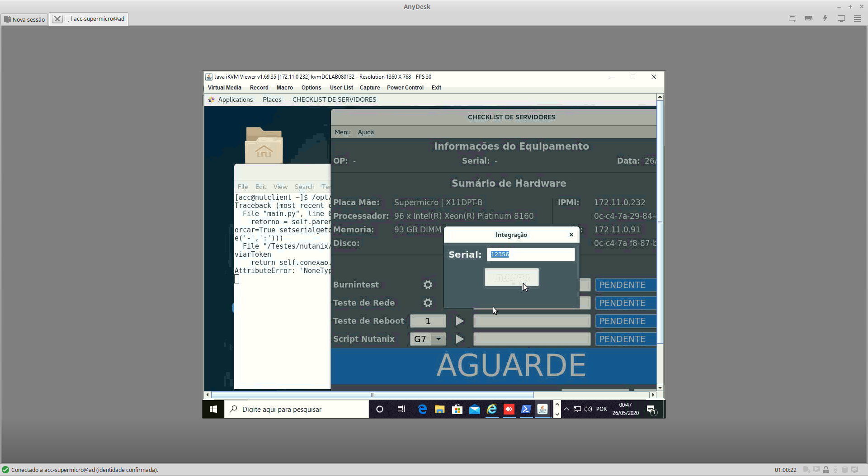Open the Options menu in iKVM Viewer

311,88
